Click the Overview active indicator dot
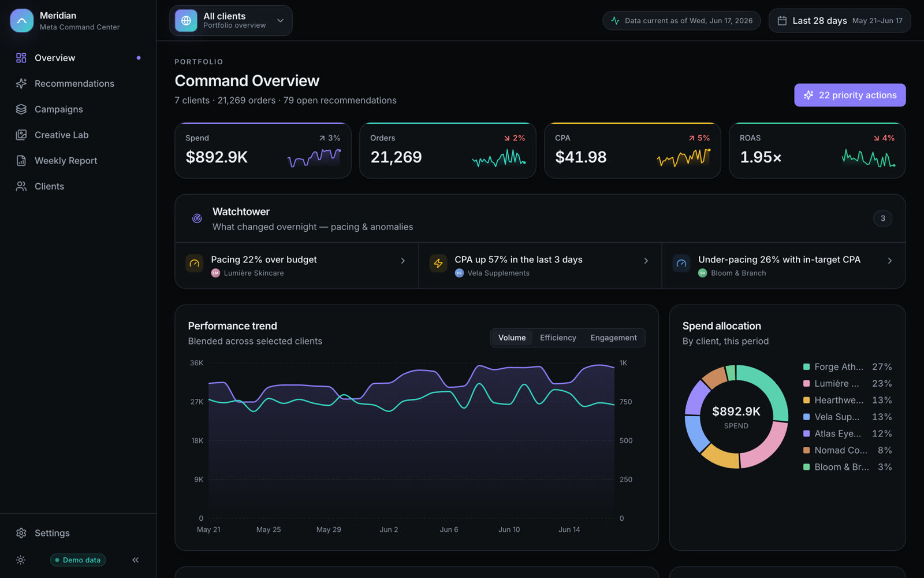Viewport: 924px width, 578px height. click(139, 58)
